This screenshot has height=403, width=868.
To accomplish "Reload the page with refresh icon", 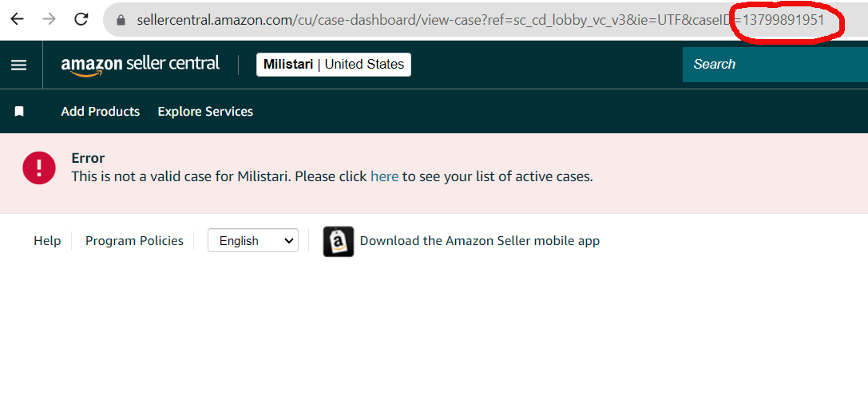I will (81, 19).
